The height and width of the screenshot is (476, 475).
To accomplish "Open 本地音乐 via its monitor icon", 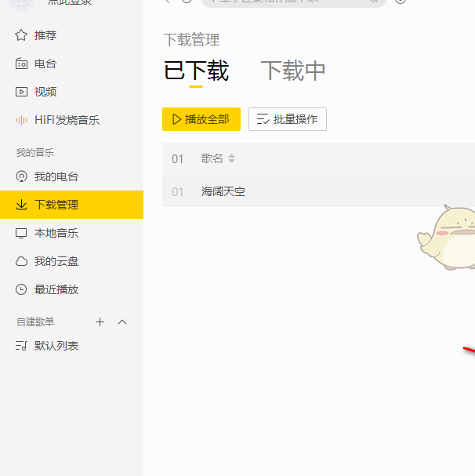I will (21, 233).
